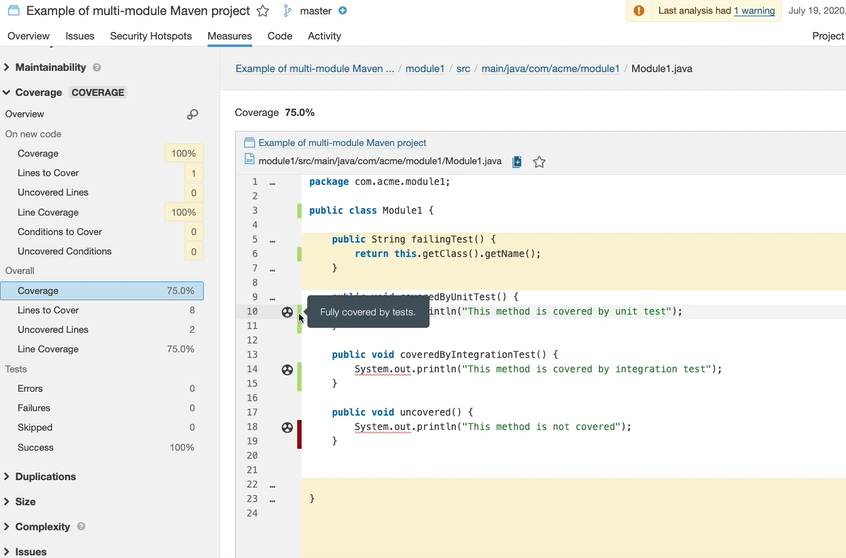Click the module1 breadcrumb link
846x558 pixels.
424,69
